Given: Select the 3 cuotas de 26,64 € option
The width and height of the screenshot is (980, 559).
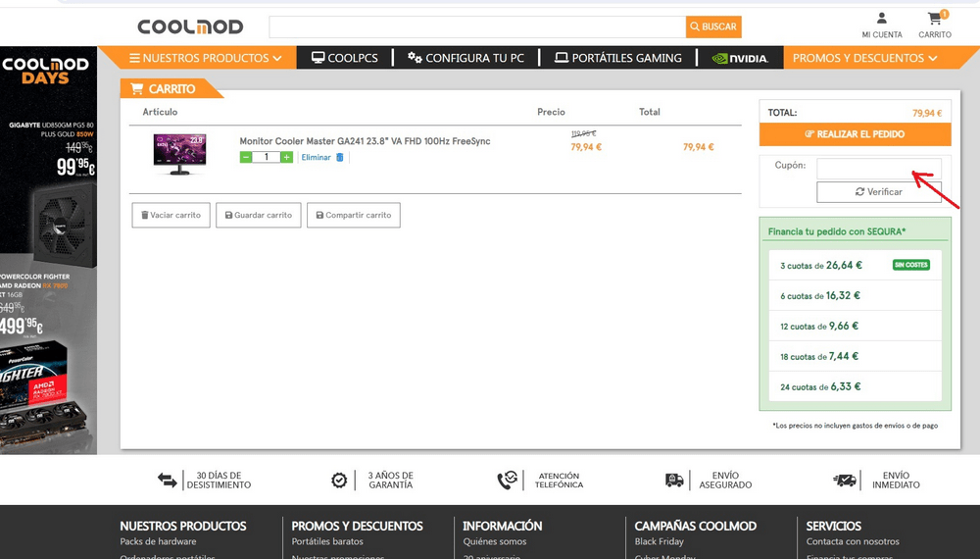Looking at the screenshot, I should pyautogui.click(x=855, y=265).
